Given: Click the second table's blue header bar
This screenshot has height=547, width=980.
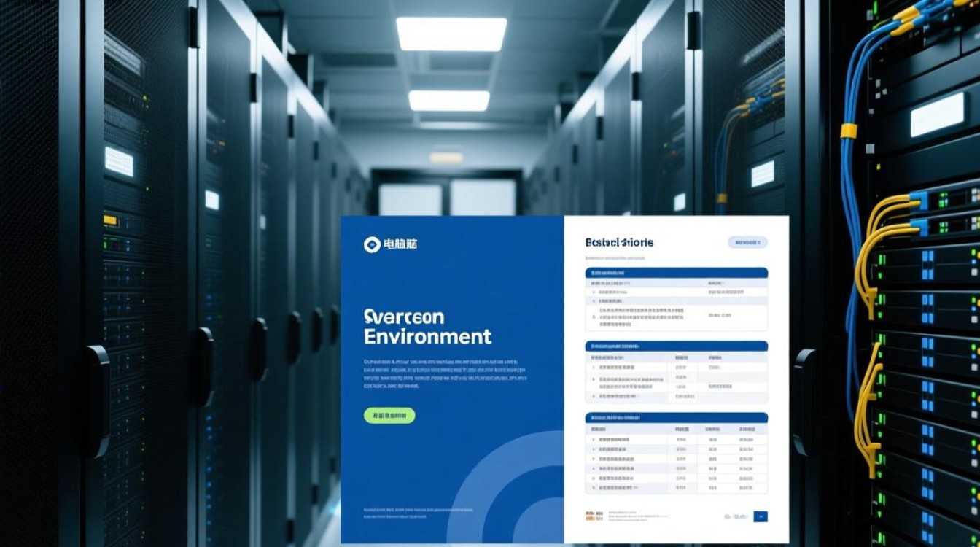Looking at the screenshot, I should tap(676, 346).
